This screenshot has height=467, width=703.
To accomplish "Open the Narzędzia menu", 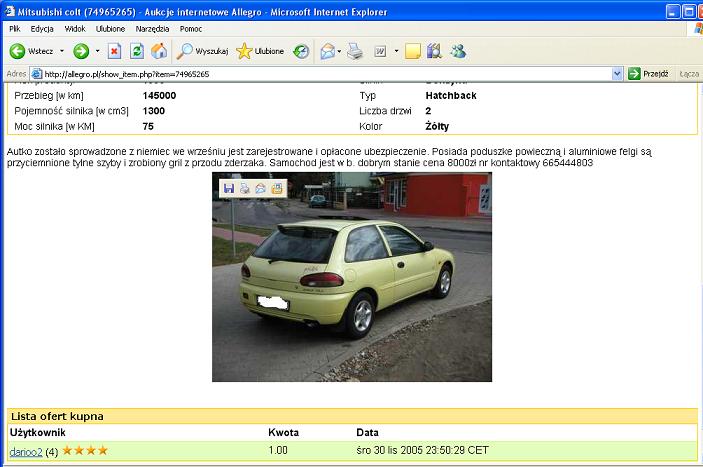I will [x=152, y=29].
